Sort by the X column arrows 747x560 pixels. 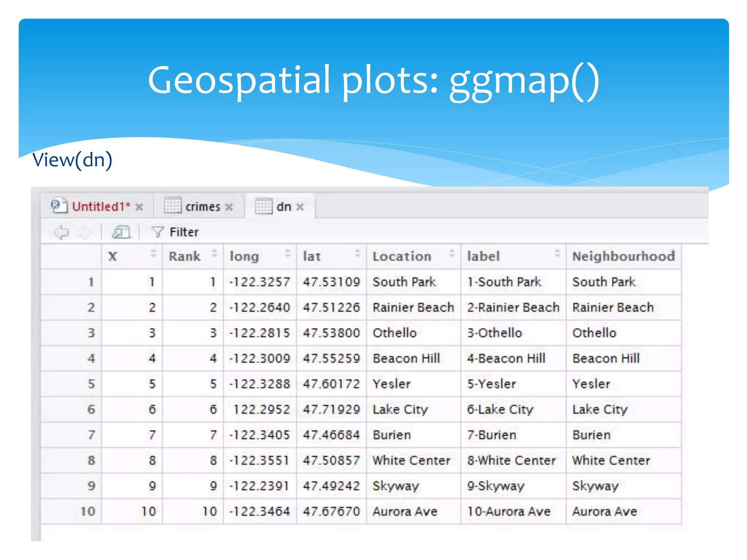pos(154,253)
